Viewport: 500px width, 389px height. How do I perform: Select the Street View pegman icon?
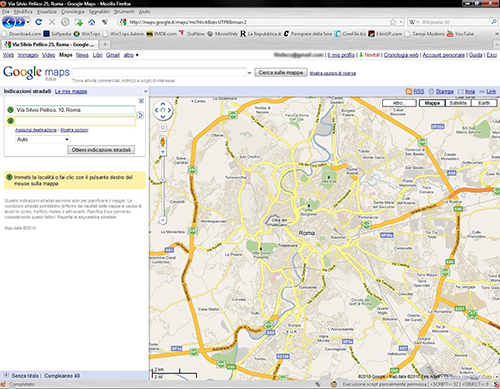coord(163,142)
